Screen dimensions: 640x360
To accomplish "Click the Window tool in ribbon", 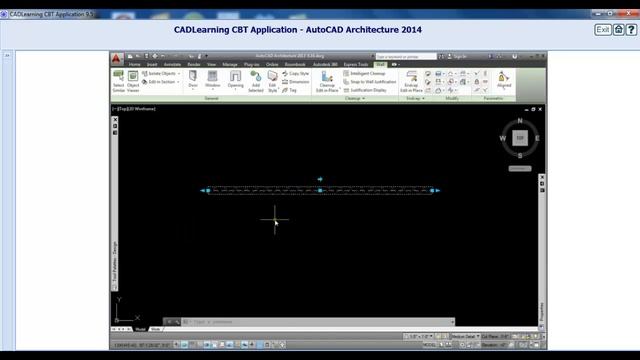I will (x=212, y=79).
